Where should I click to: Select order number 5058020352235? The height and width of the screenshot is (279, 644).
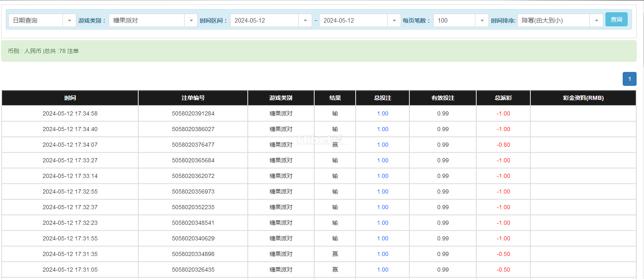(193, 207)
